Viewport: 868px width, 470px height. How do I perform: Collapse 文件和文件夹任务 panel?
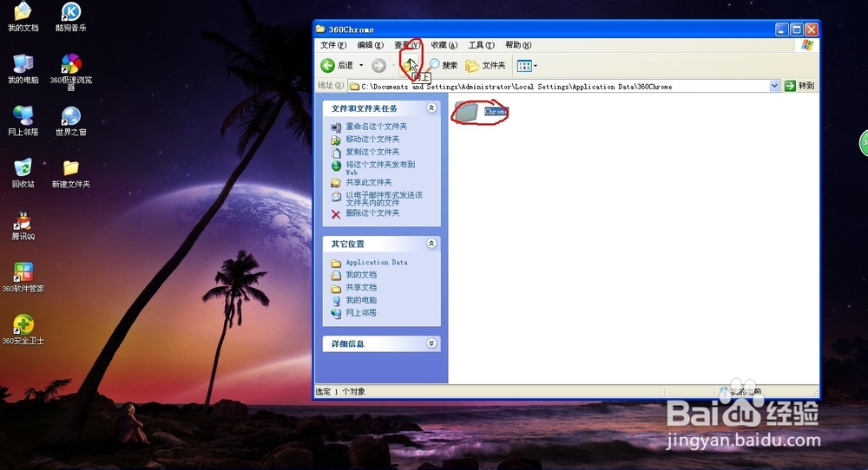431,108
